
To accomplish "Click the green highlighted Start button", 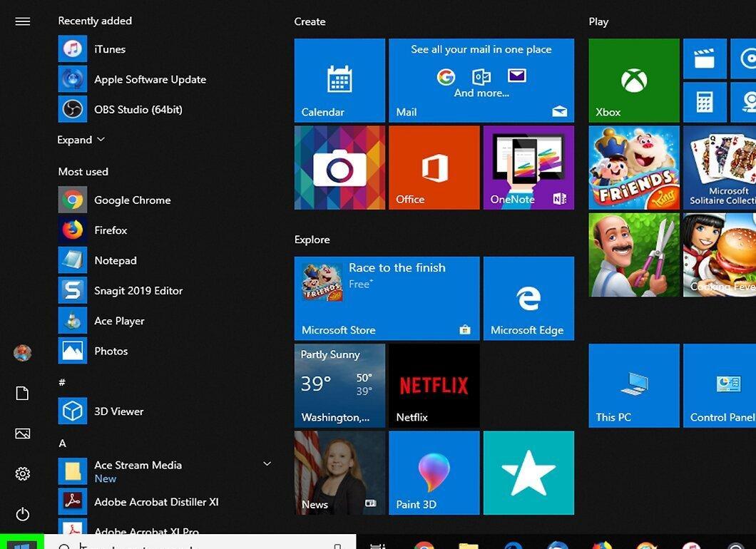I will [22, 542].
